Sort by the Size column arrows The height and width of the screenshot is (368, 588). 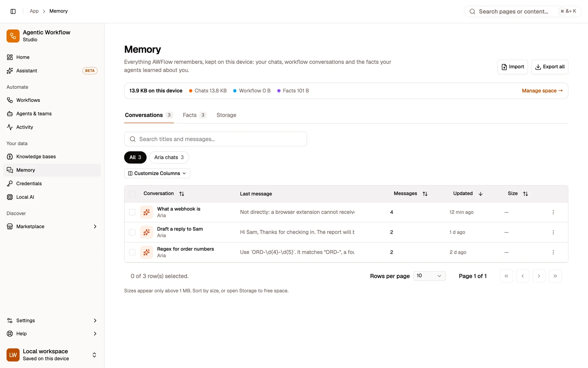[526, 194]
